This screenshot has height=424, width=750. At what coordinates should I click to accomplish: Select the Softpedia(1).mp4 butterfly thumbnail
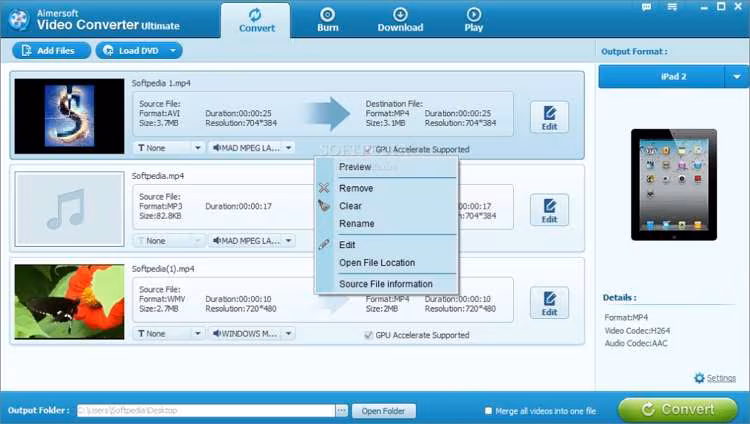[69, 302]
